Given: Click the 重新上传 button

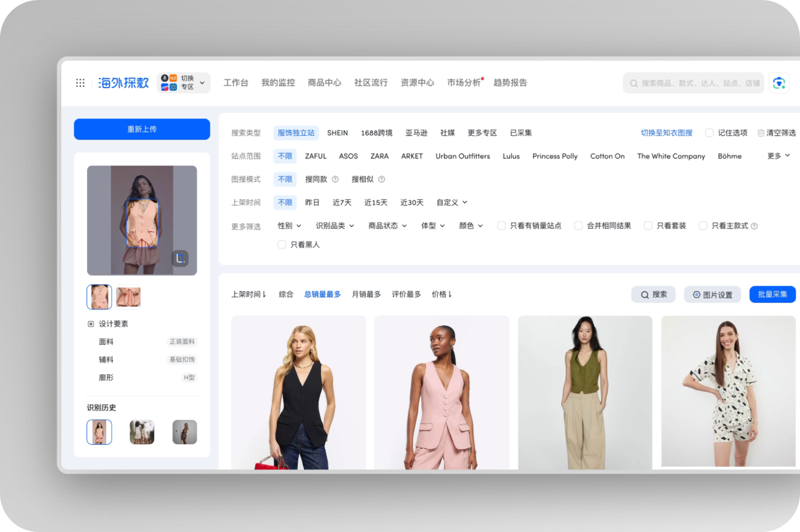Looking at the screenshot, I should (x=142, y=129).
